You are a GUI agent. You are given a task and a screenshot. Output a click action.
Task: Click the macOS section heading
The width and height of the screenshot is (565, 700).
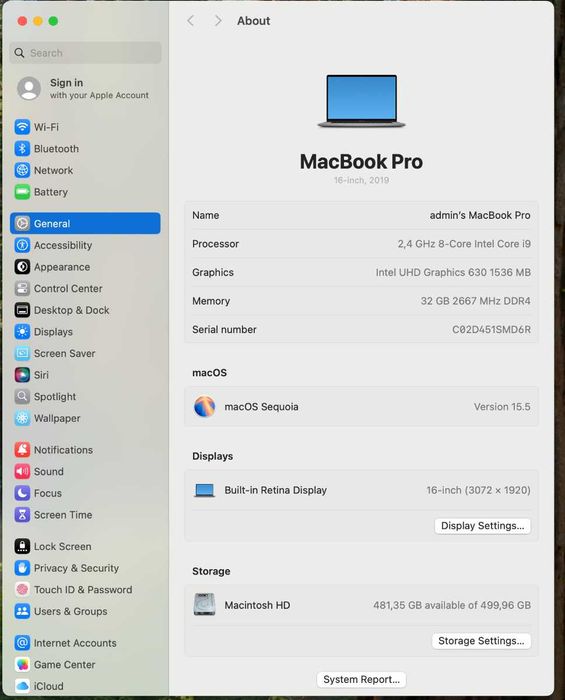coord(209,373)
